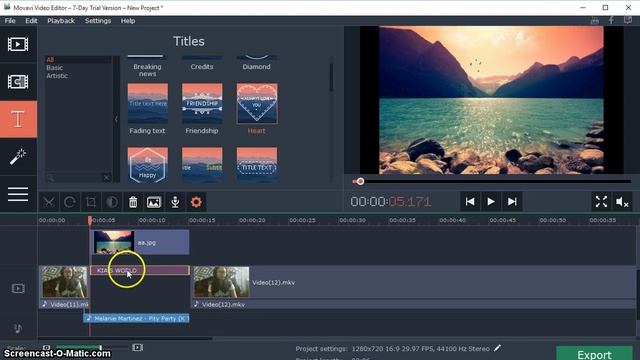
Task: Edit project settings with pencil icon
Action: click(497, 348)
